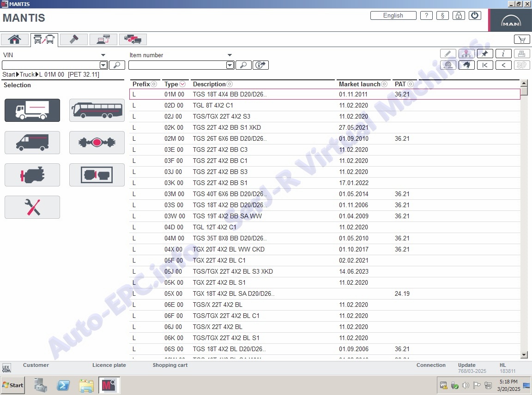Click the 3D view icon
This screenshot has height=395, width=532.
[x=522, y=65]
